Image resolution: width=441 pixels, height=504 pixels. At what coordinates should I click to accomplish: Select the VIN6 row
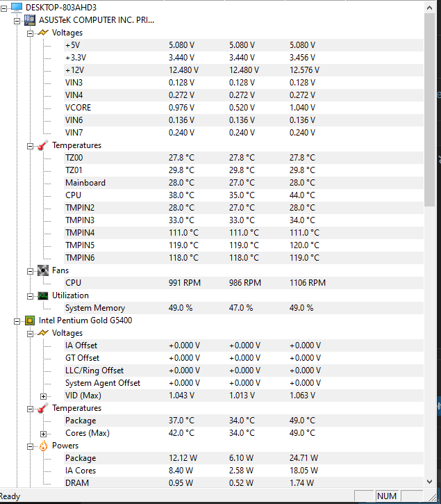tap(244, 120)
